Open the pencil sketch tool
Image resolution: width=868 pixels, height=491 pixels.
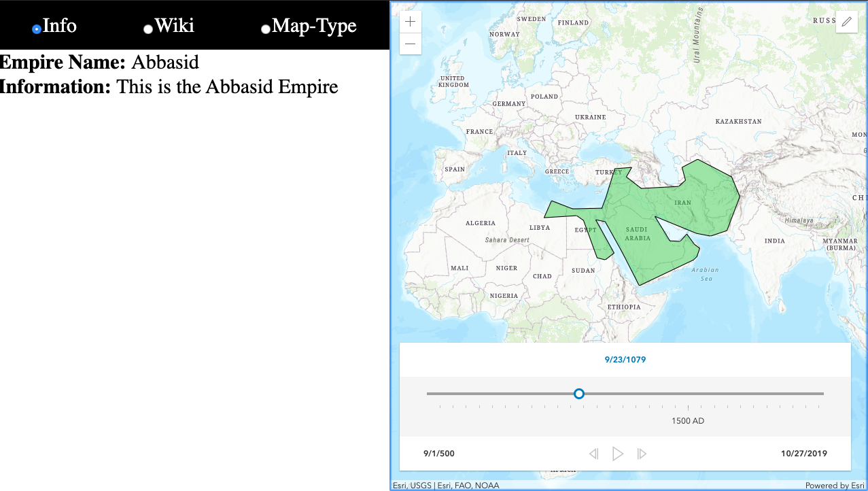pos(846,22)
